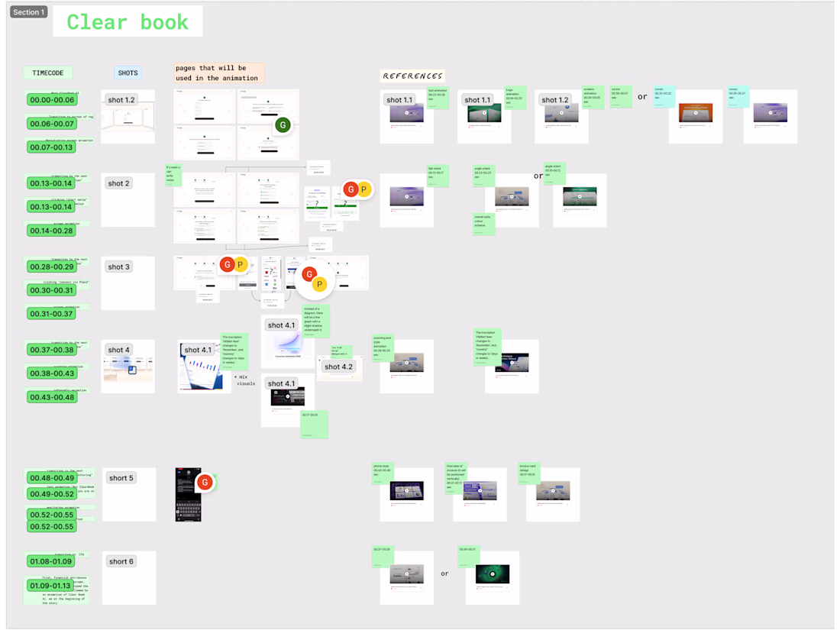840x630 pixels.
Task: Select the "Clear book" title
Action: click(128, 22)
